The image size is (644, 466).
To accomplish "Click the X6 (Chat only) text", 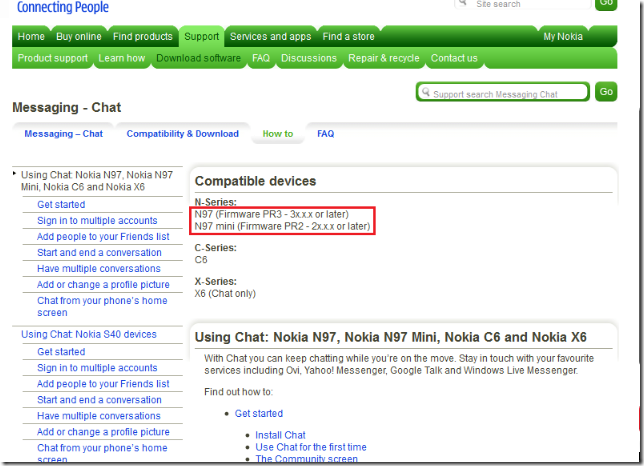I will [225, 294].
